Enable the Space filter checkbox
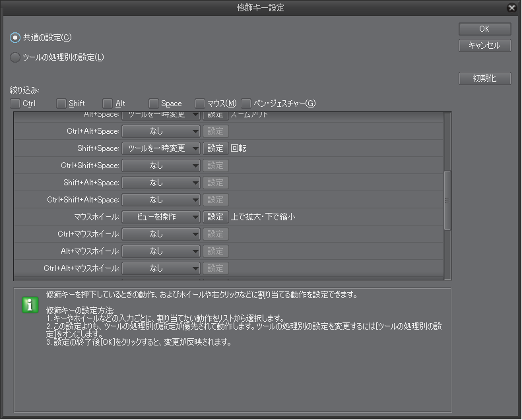The width and height of the screenshot is (522, 420). pos(154,104)
